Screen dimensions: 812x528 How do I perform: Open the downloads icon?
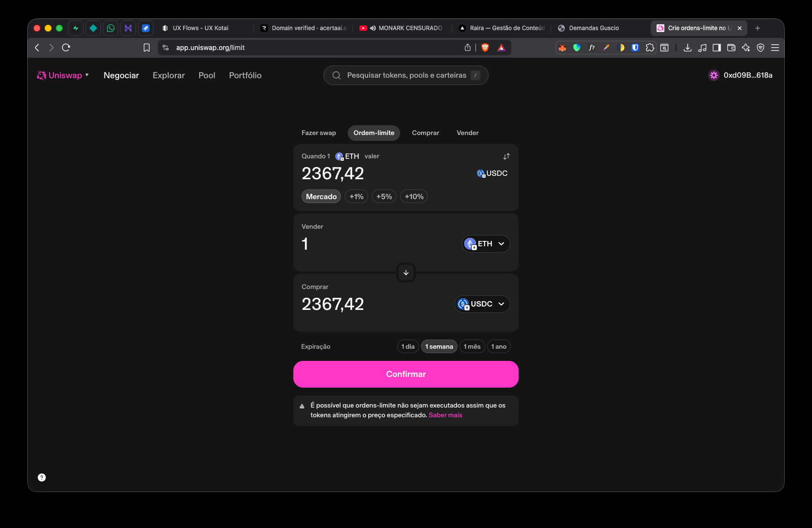[688, 48]
